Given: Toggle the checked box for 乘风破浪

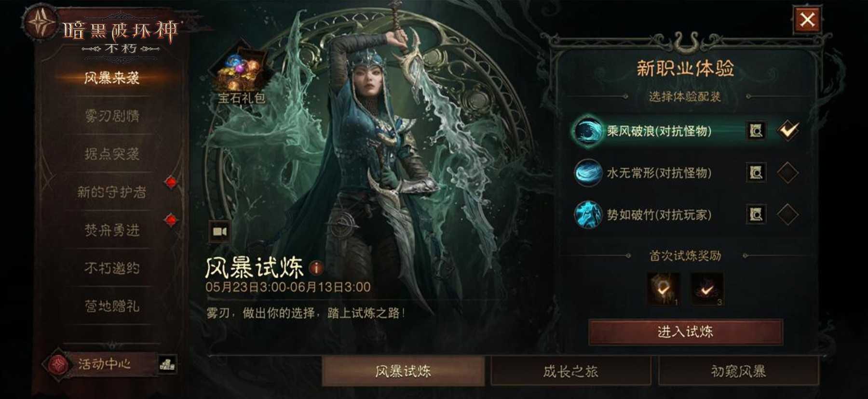Looking at the screenshot, I should tap(788, 130).
